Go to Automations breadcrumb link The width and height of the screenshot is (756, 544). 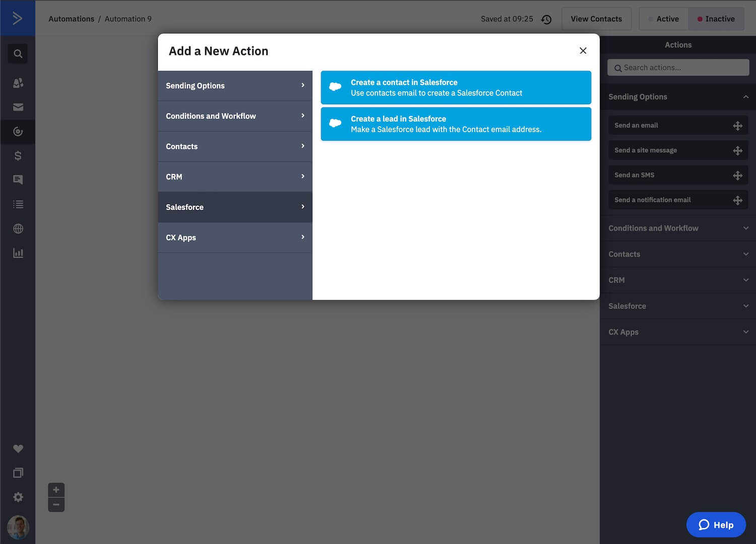[71, 19]
